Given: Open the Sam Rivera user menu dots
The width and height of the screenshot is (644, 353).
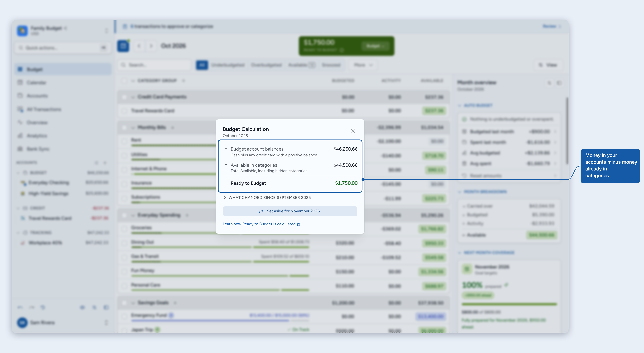Looking at the screenshot, I should [106, 323].
